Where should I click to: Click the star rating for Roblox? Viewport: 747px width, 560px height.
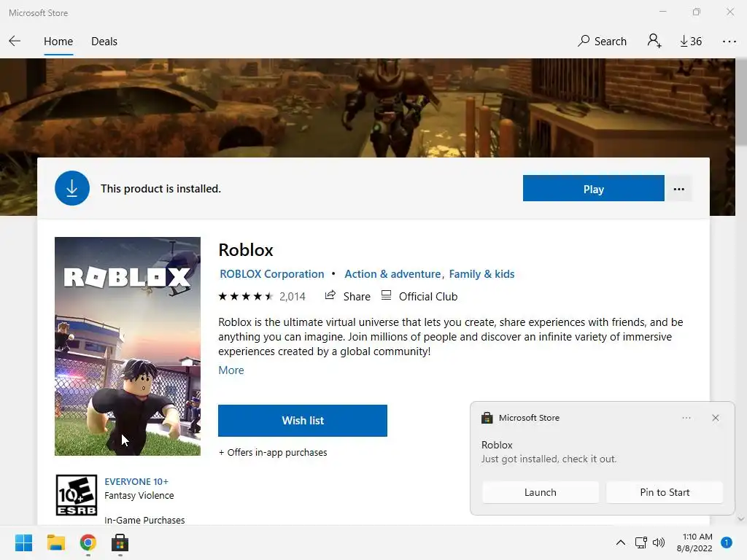pyautogui.click(x=246, y=296)
